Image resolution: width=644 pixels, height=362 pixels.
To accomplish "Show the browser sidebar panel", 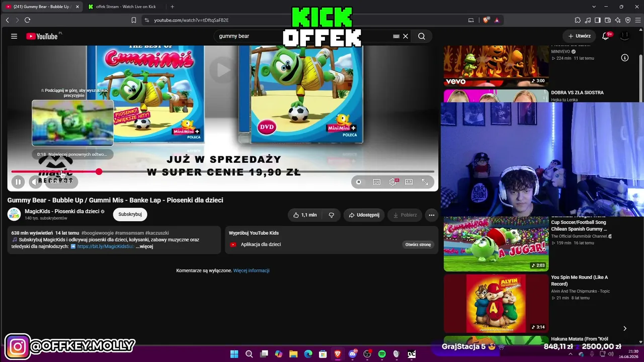I will [x=598, y=20].
